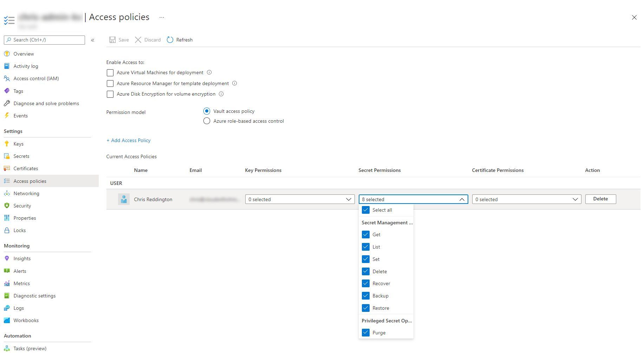Open Diagnose and solve problems
Image resolution: width=644 pixels, height=353 pixels.
[x=46, y=103]
